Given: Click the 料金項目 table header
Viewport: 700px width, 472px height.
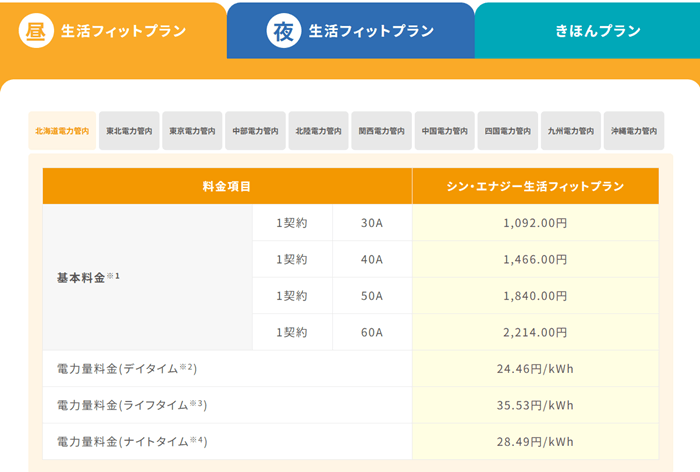Looking at the screenshot, I should click(x=227, y=186).
